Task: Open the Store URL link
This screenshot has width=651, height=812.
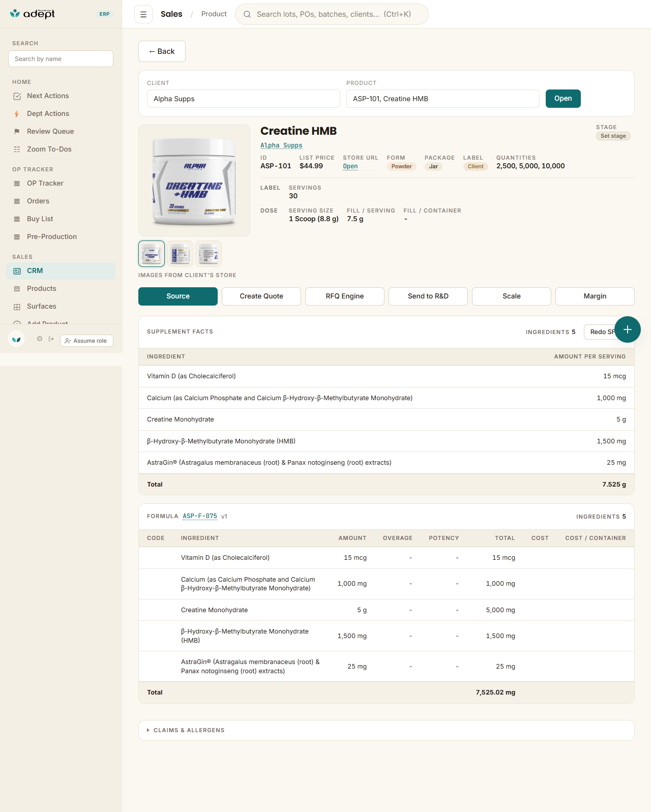Action: [350, 166]
